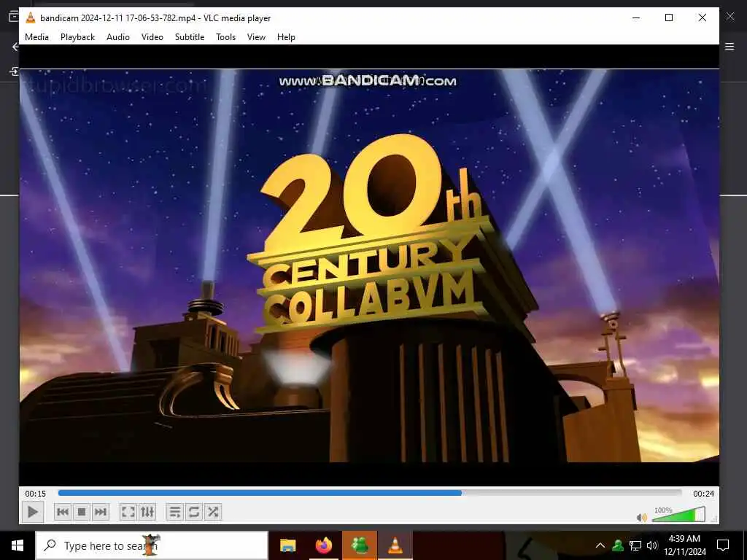Image resolution: width=747 pixels, height=560 pixels.
Task: Open the notification center icon
Action: coord(723,545)
